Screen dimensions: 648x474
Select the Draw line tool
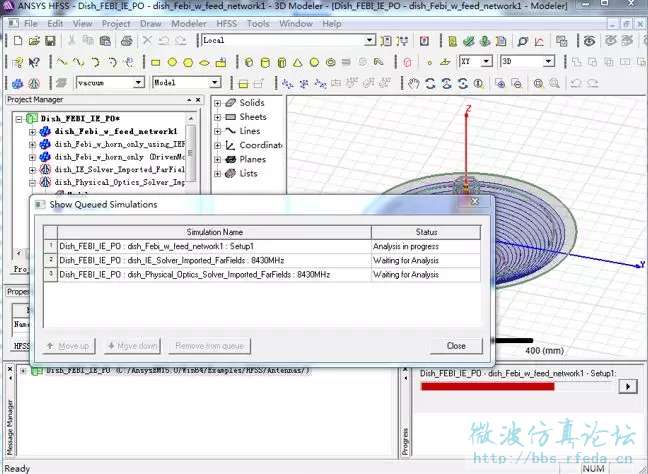62,62
